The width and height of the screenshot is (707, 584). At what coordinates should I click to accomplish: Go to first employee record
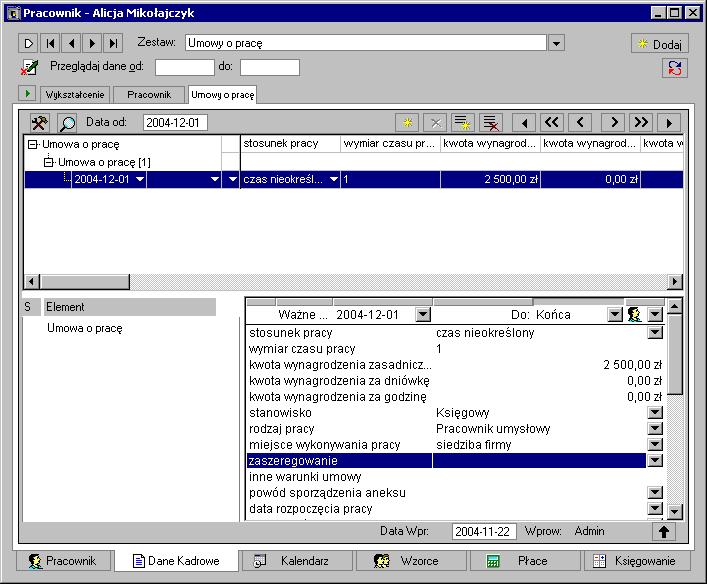click(x=50, y=44)
